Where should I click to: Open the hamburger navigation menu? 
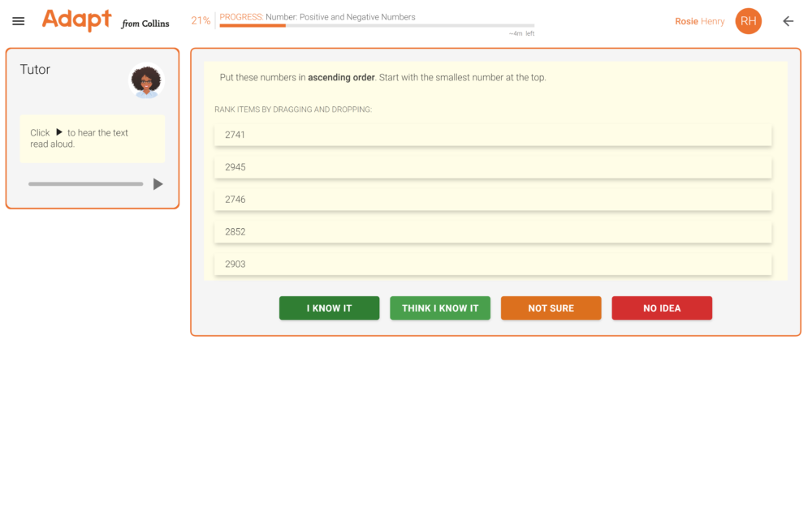18,21
